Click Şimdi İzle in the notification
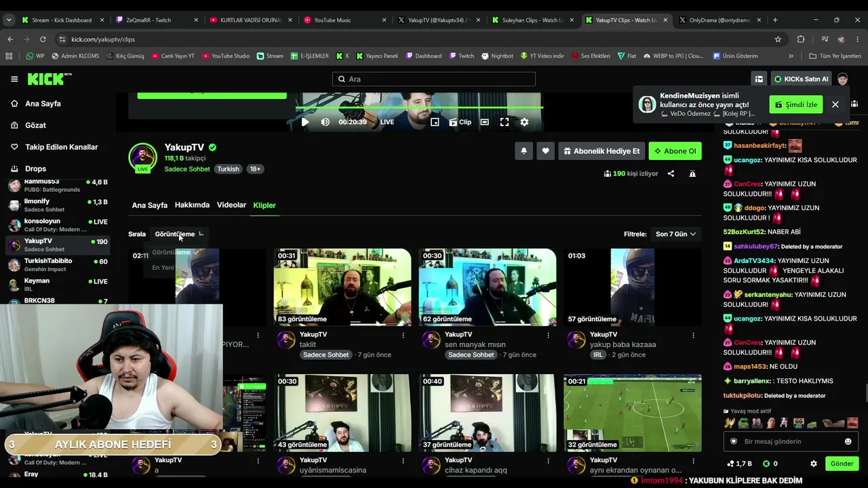 796,104
